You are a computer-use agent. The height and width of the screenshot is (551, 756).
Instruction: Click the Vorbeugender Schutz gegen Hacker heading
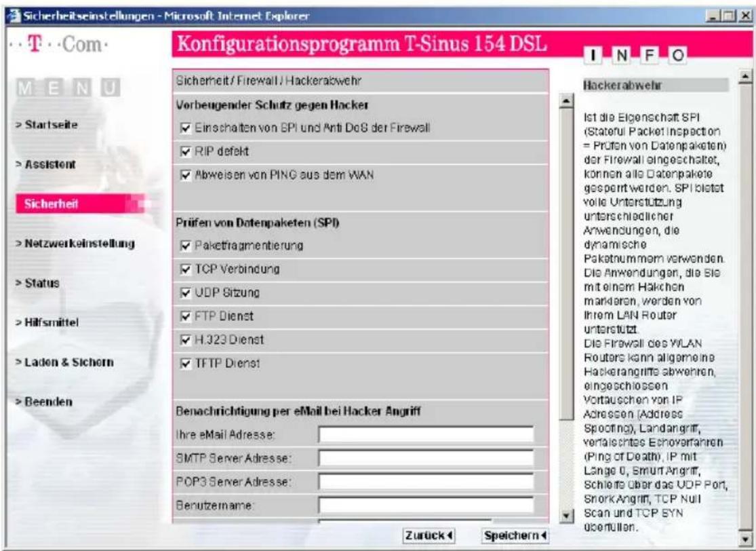pos(272,104)
